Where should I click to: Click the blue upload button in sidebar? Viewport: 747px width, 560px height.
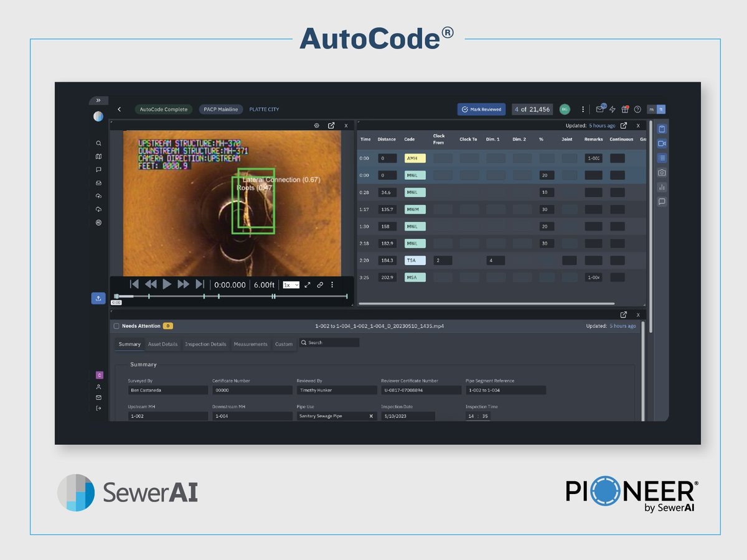click(98, 298)
